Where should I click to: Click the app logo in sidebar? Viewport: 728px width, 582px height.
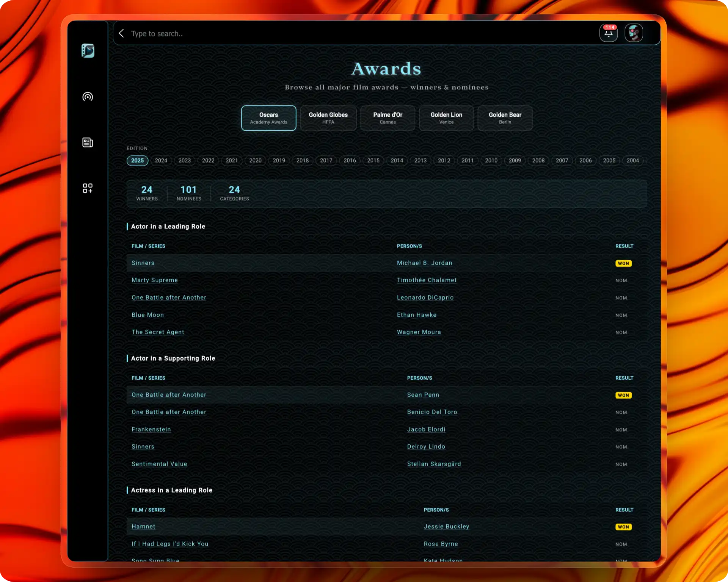pyautogui.click(x=88, y=51)
